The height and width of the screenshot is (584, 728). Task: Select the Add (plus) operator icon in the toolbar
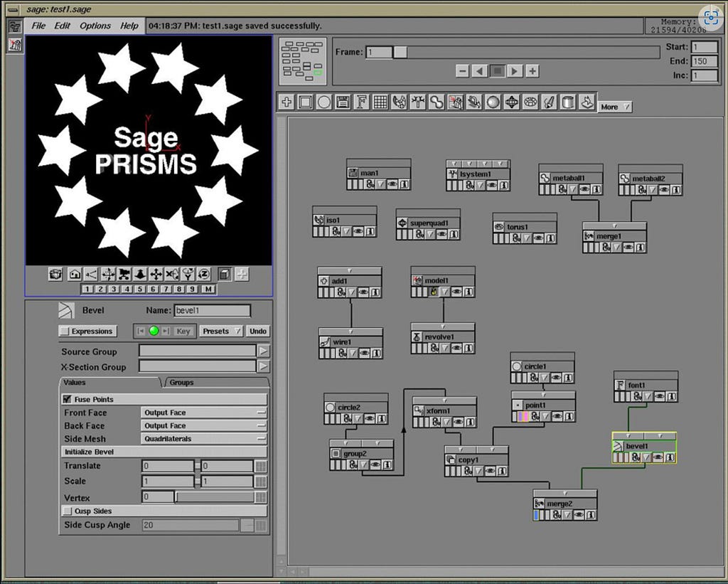coord(287,102)
